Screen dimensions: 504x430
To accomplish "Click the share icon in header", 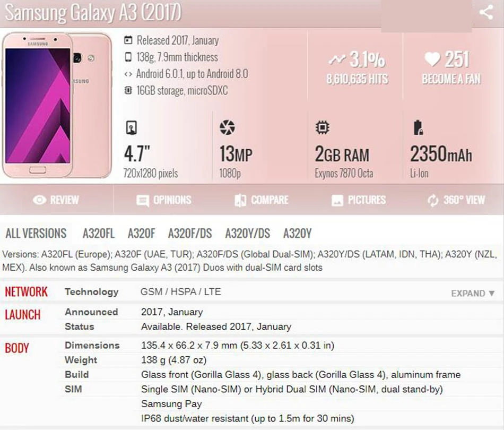I will [486, 12].
